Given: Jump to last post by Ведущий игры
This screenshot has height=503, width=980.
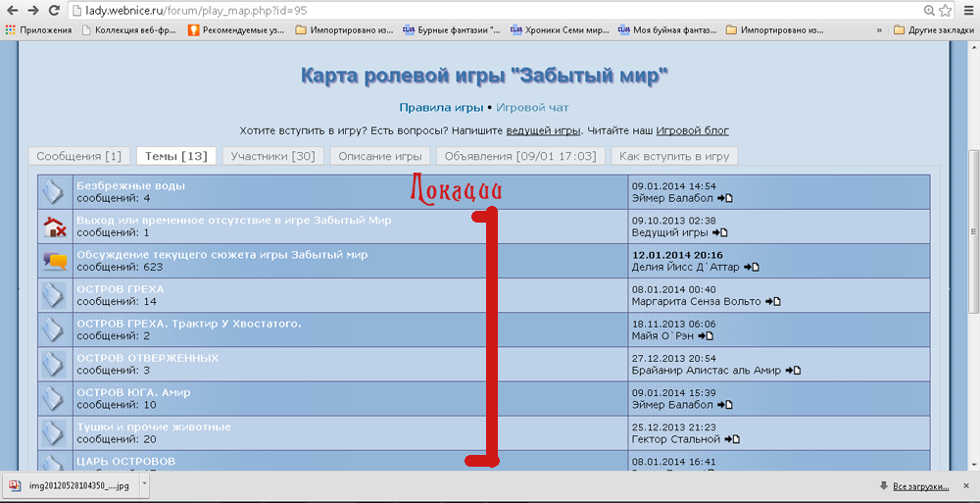Looking at the screenshot, I should pos(720,232).
